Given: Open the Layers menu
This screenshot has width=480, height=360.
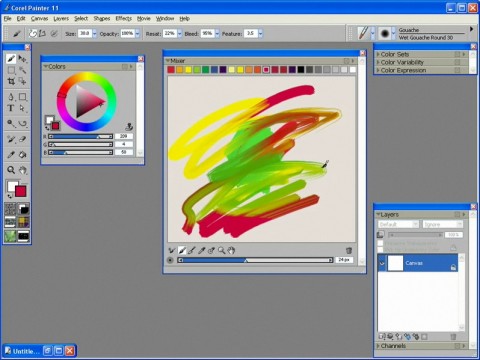Looking at the screenshot, I should (x=61, y=18).
